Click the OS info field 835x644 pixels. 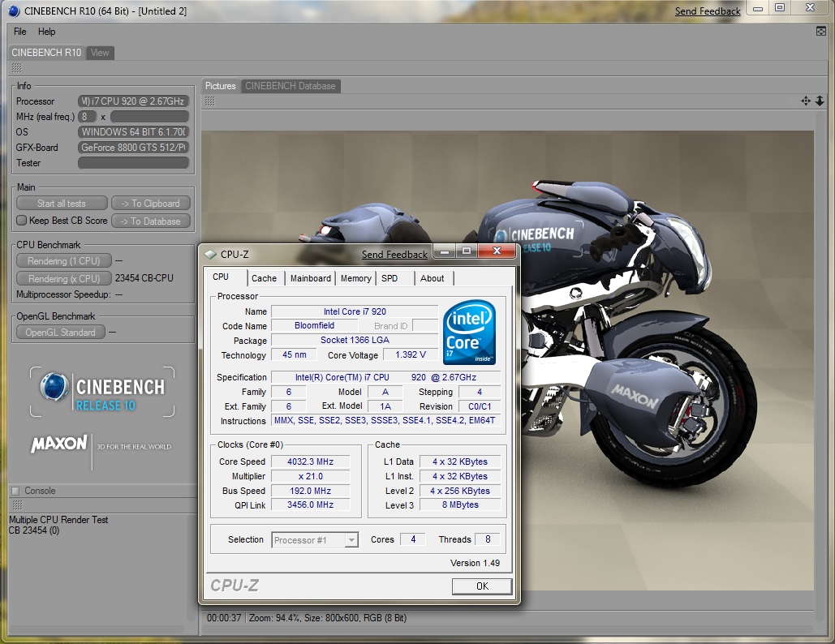point(133,132)
